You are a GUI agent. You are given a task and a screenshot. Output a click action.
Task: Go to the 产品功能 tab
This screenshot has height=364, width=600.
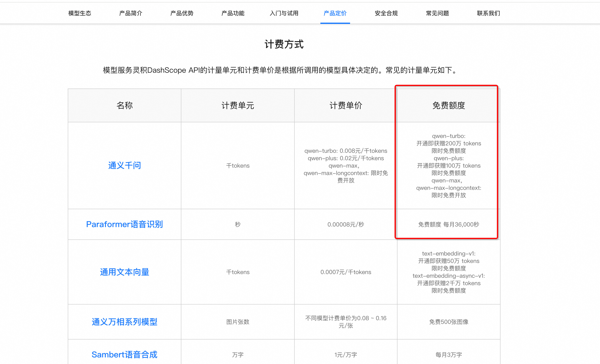[x=233, y=13]
